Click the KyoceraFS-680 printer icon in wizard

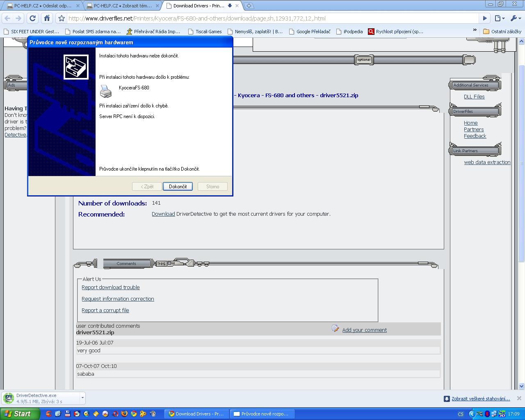click(106, 91)
